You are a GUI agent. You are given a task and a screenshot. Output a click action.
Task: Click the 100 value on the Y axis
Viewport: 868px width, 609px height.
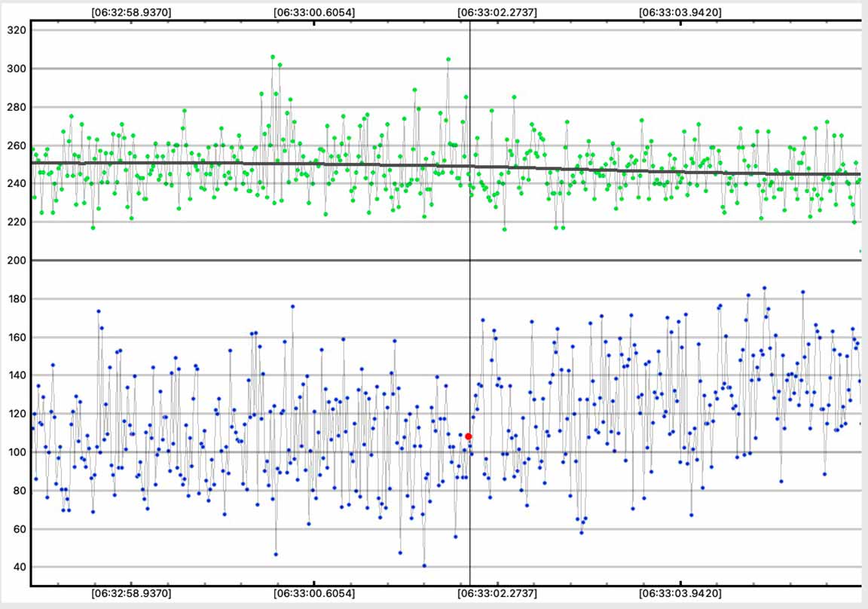tap(16, 452)
